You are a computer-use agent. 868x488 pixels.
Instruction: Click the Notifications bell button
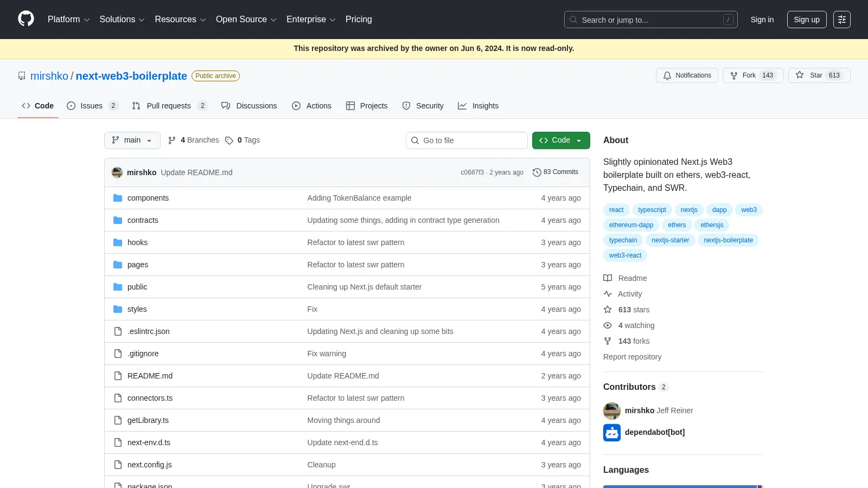[687, 75]
